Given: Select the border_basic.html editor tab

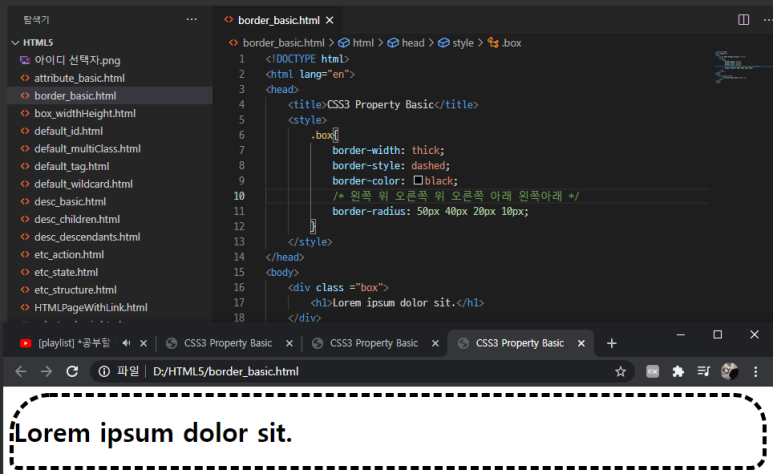Looking at the screenshot, I should (279, 20).
